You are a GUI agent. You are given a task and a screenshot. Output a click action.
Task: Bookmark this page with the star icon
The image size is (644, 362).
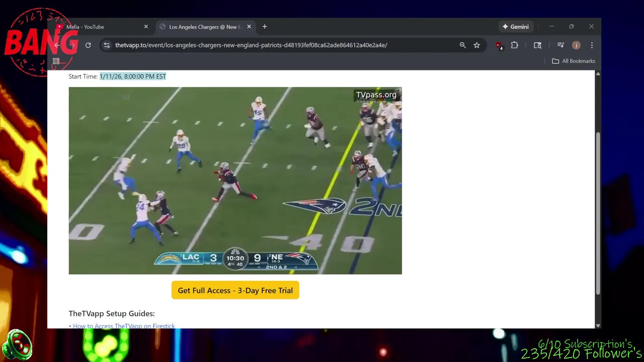coord(476,45)
